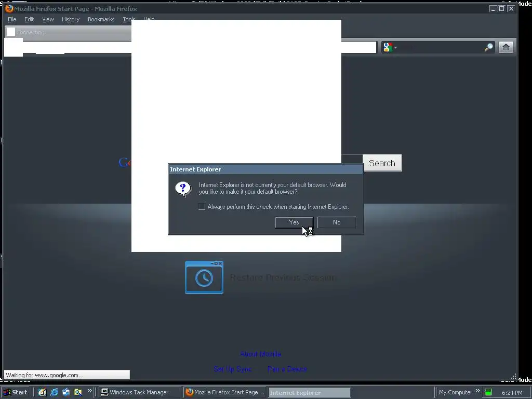The image size is (532, 399).
Task: Click the Outlook Express quick launch icon
Action: (x=66, y=392)
